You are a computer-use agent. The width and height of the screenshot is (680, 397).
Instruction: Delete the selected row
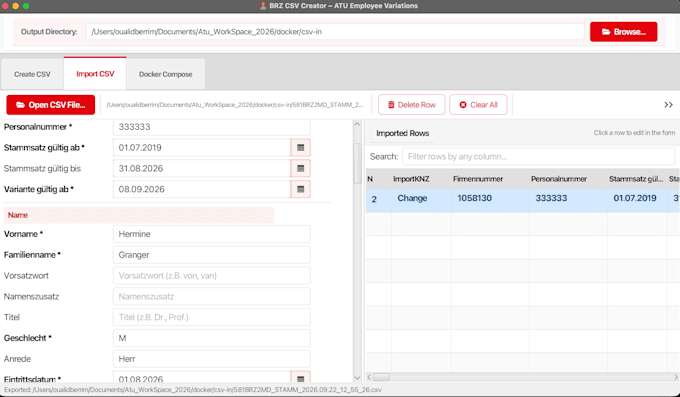coord(412,105)
